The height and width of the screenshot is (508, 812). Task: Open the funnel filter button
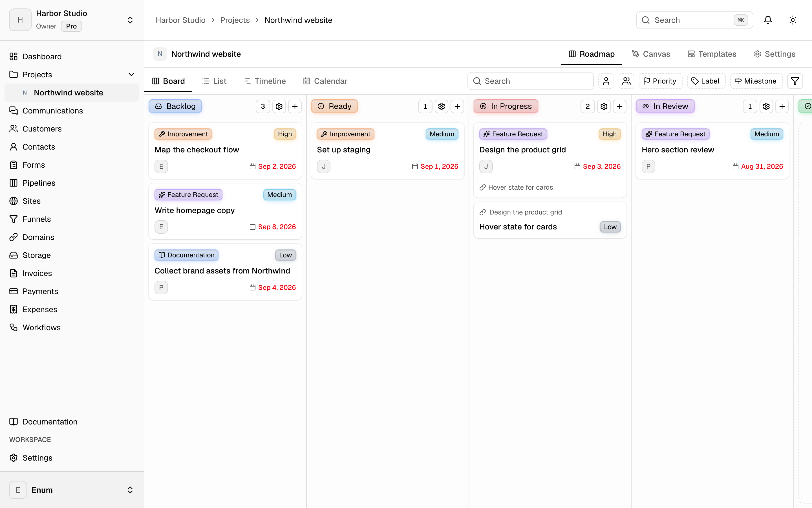(x=795, y=81)
